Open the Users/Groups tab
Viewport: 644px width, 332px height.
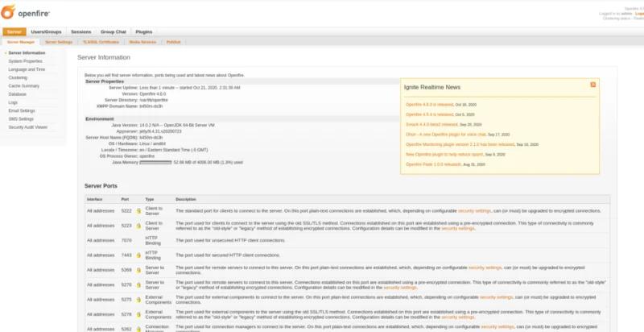(x=46, y=31)
